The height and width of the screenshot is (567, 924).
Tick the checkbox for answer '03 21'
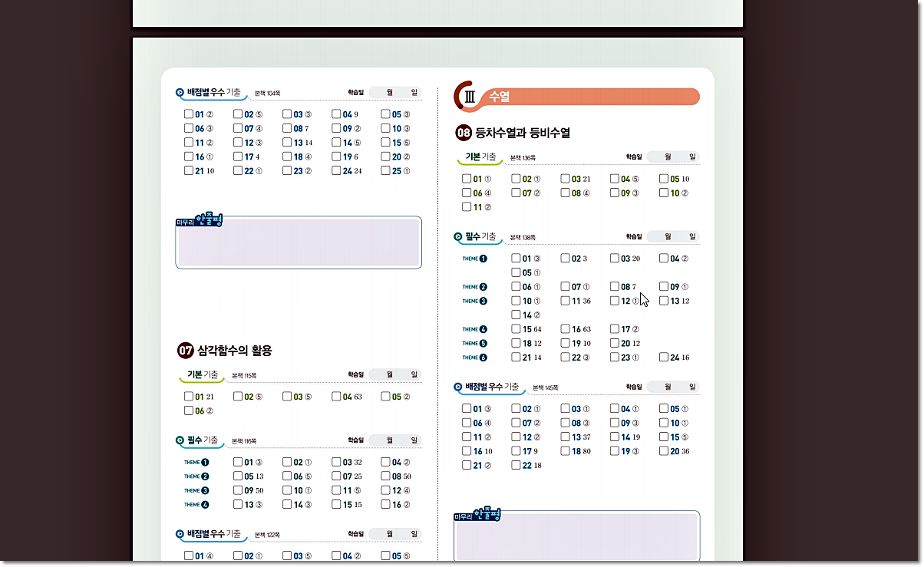click(566, 179)
